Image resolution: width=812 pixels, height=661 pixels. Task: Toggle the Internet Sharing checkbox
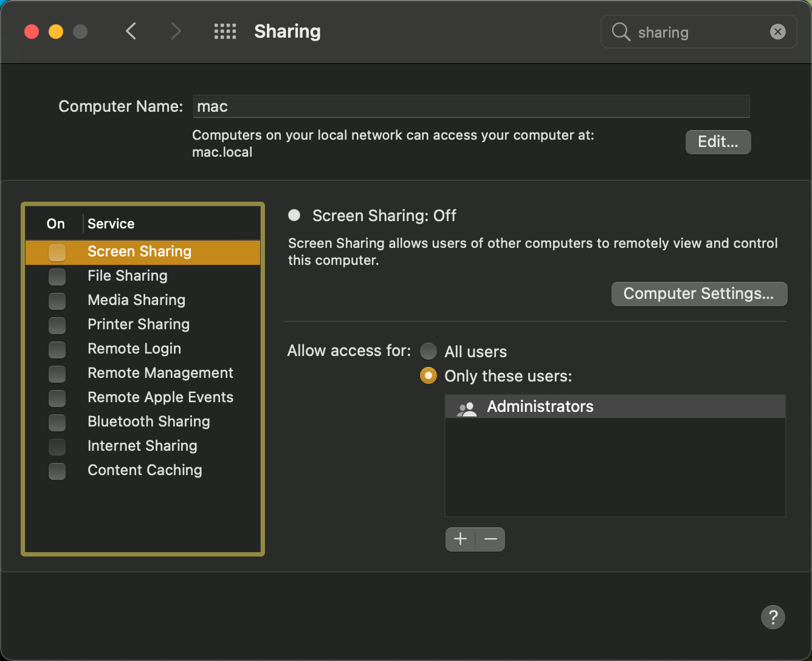coord(57,447)
